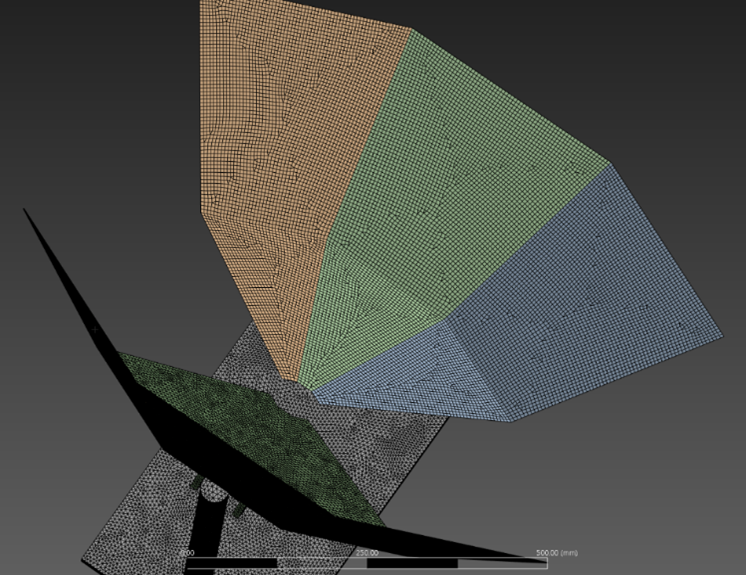This screenshot has height=575, width=746.
Task: Click the 250.00 scale bar label
Action: tap(367, 553)
